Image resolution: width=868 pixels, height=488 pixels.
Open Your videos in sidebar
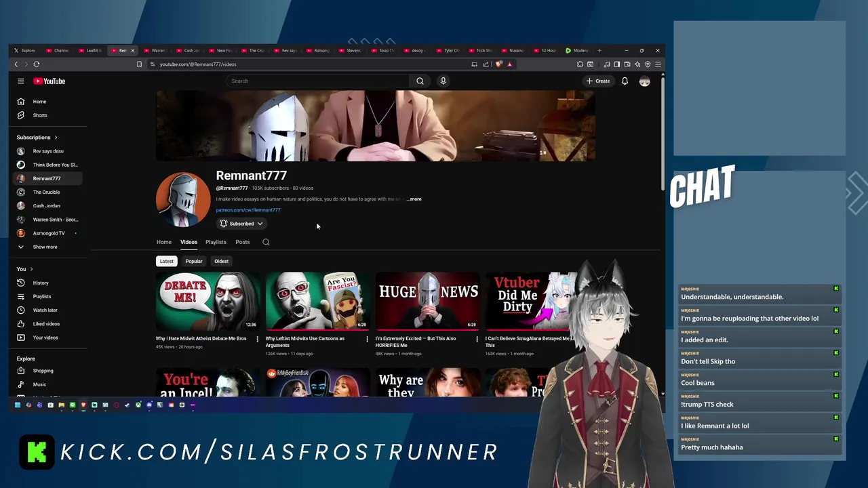point(47,338)
